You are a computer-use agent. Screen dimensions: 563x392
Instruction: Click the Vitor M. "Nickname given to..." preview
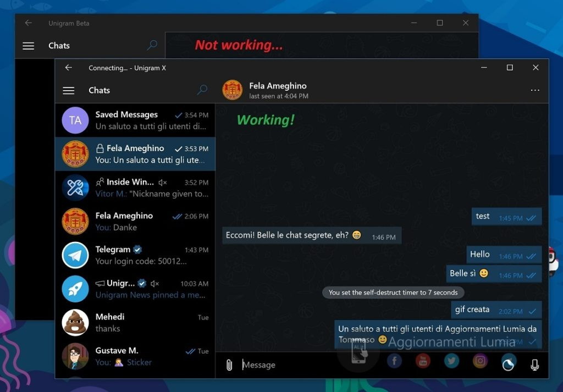click(152, 194)
